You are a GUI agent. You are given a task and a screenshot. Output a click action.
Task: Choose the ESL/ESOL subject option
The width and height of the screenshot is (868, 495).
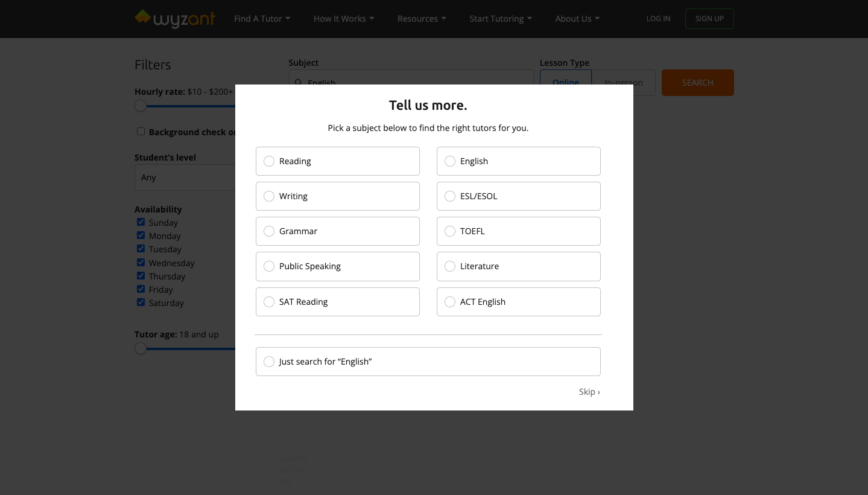point(450,196)
